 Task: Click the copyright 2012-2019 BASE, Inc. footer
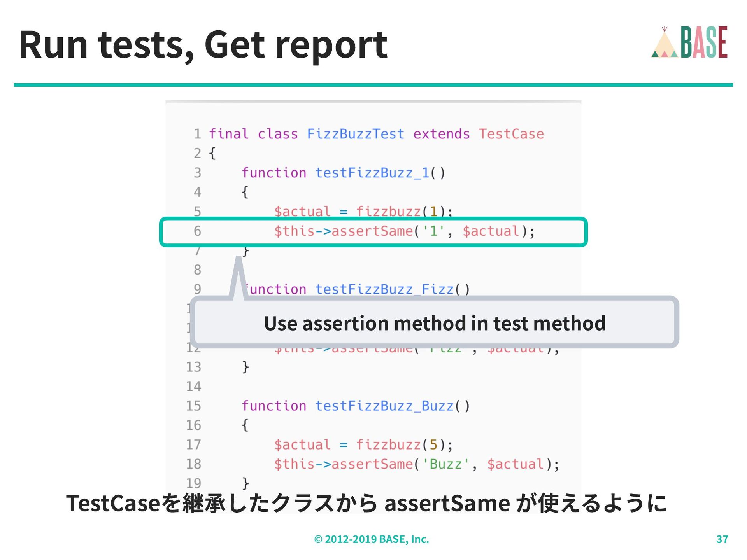click(372, 539)
